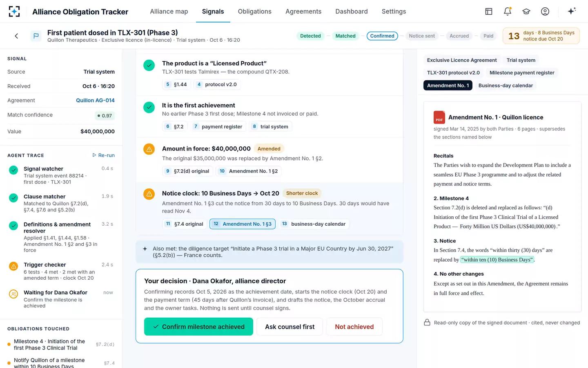The width and height of the screenshot is (588, 368).
Task: Open citation 12 Amendment No. 1 §3
Action: [243, 224]
